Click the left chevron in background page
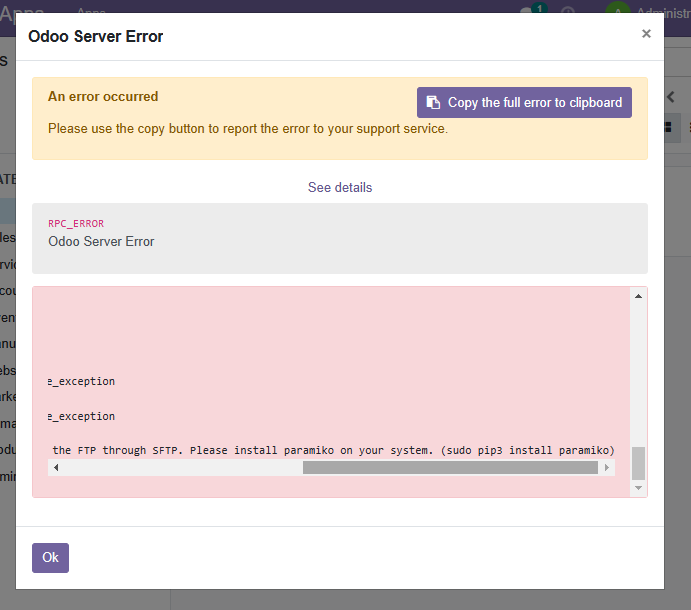This screenshot has width=691, height=610. click(671, 97)
